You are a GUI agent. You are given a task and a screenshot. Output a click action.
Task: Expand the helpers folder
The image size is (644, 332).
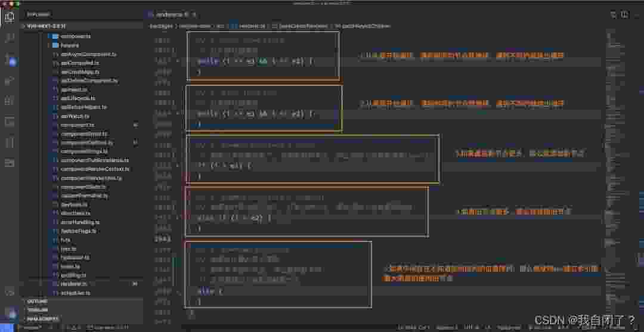(x=66, y=45)
